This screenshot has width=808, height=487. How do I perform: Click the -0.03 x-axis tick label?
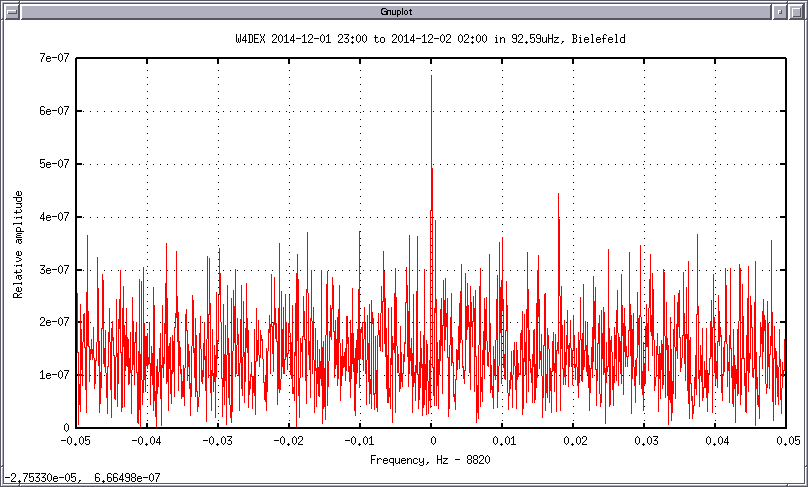click(218, 440)
